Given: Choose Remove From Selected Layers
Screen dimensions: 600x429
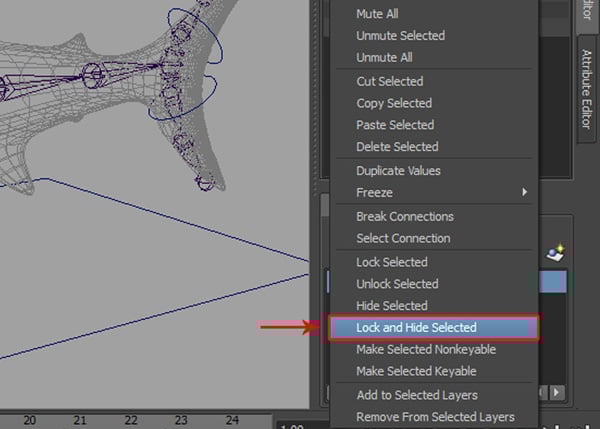Looking at the screenshot, I should pos(435,417).
